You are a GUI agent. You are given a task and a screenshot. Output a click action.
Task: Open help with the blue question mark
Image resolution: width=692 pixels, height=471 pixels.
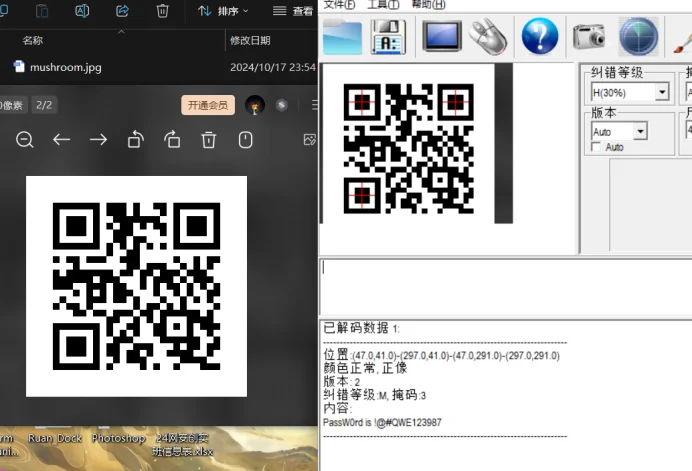click(x=539, y=36)
